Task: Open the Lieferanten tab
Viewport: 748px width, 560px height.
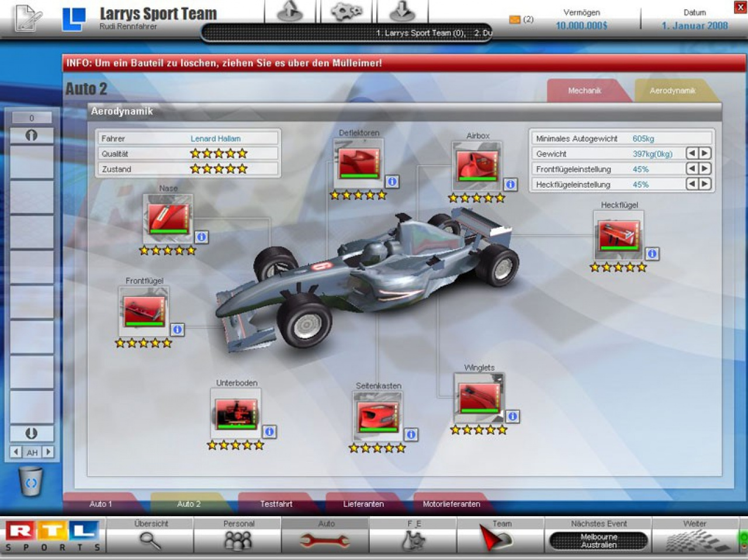Action: [x=363, y=504]
